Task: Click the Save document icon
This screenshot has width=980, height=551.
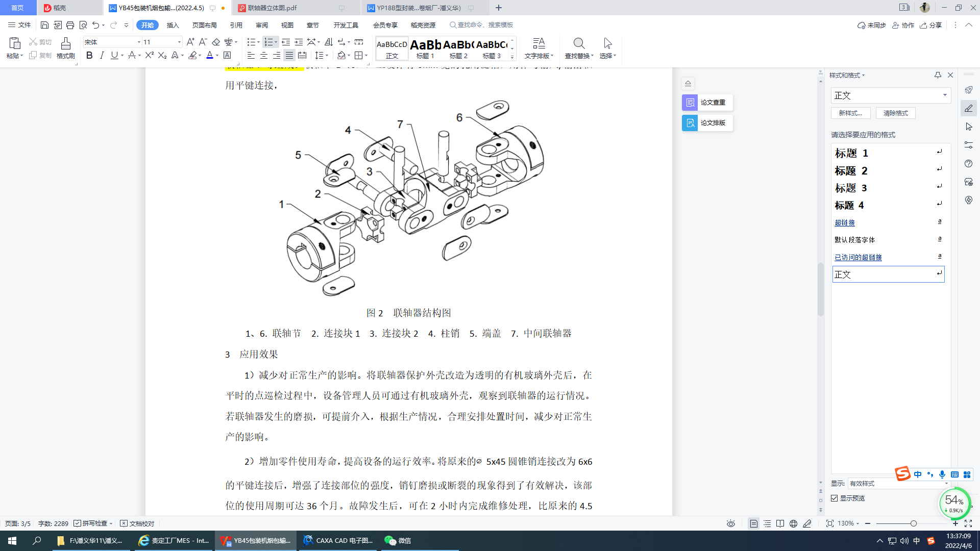Action: [44, 25]
